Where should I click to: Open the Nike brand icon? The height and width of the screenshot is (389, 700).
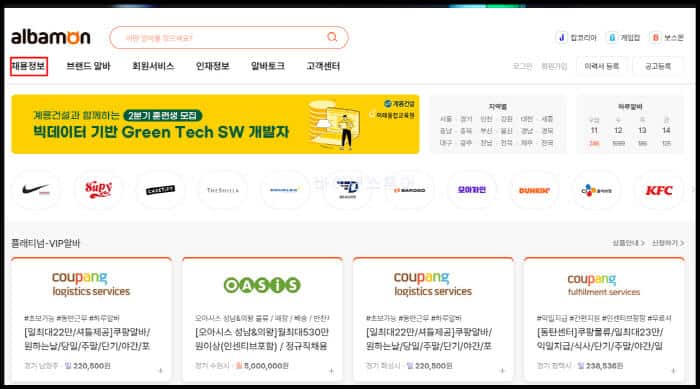click(36, 190)
